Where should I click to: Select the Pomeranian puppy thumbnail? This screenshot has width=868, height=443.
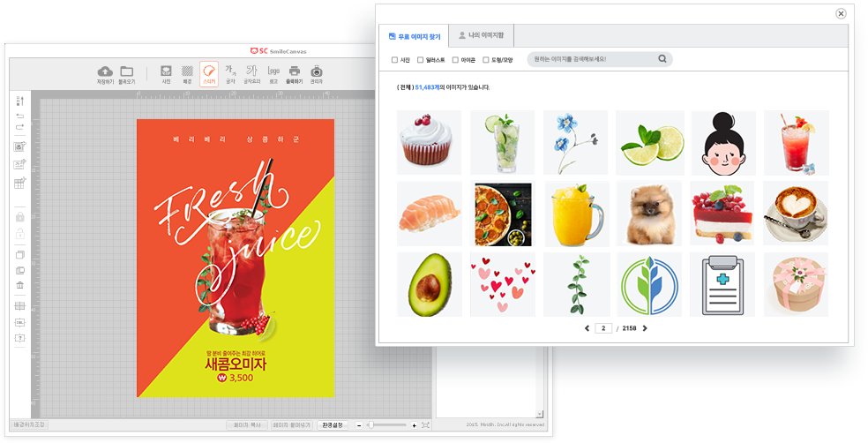click(x=650, y=214)
